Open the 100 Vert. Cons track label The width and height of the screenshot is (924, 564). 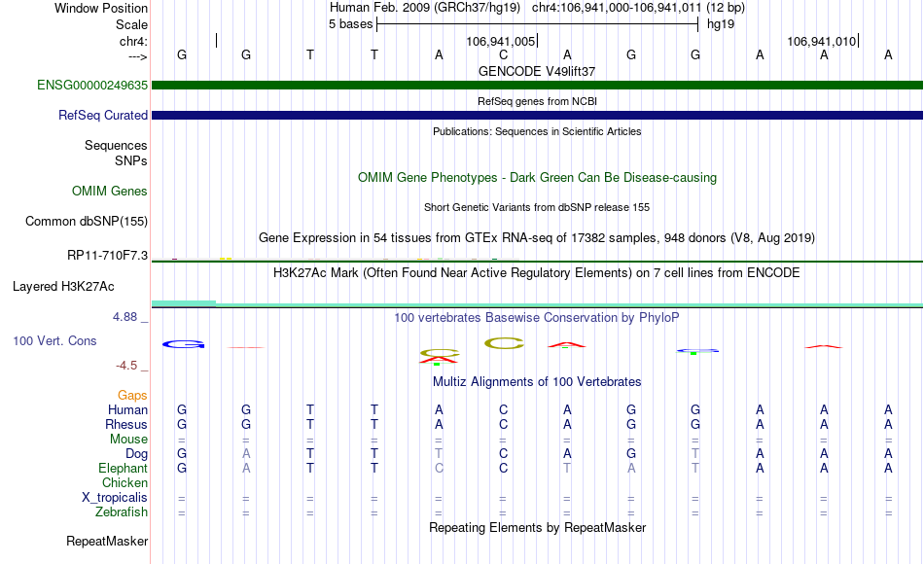tap(54, 340)
